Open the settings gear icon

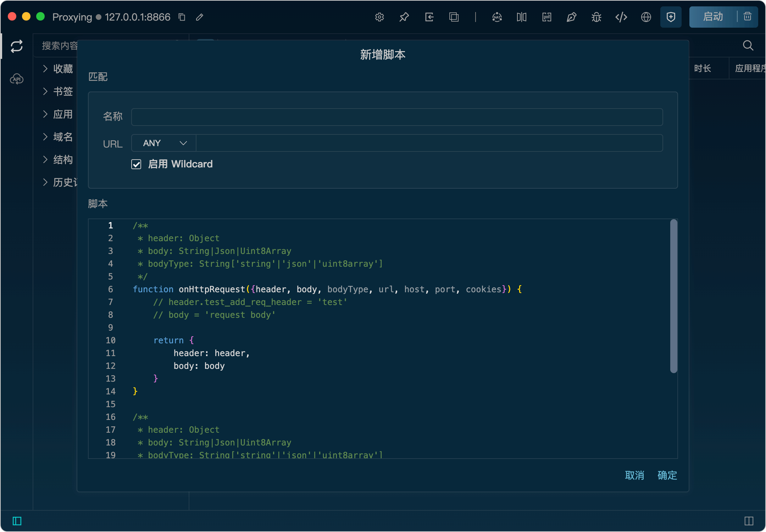[379, 17]
